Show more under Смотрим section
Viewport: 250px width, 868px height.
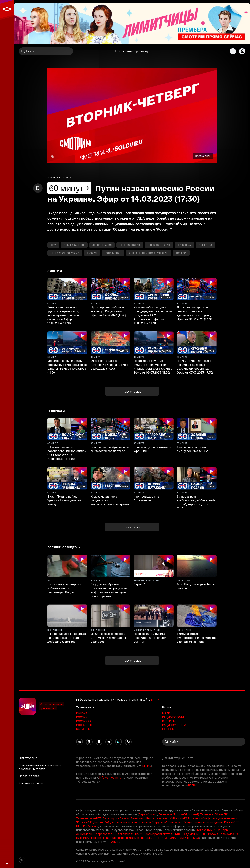click(132, 391)
